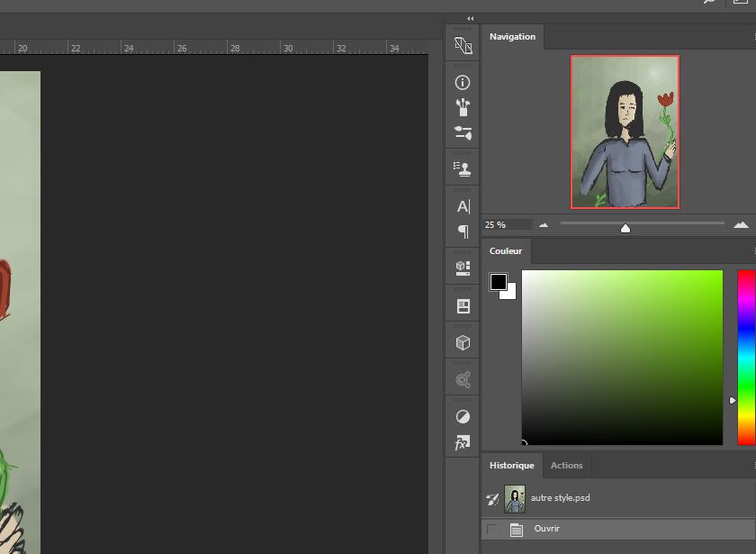Open the rotated-documents panel icon atop the strip
This screenshot has width=756, height=554.
click(463, 45)
